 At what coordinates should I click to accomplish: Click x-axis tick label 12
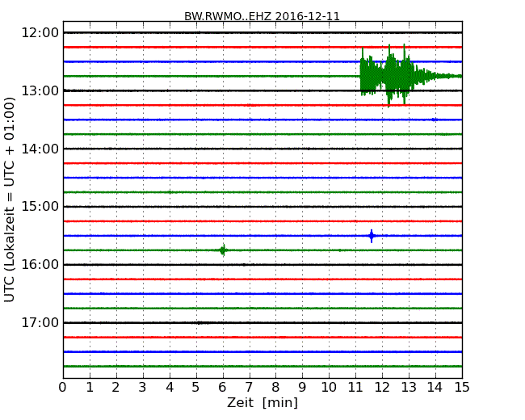tap(382, 388)
